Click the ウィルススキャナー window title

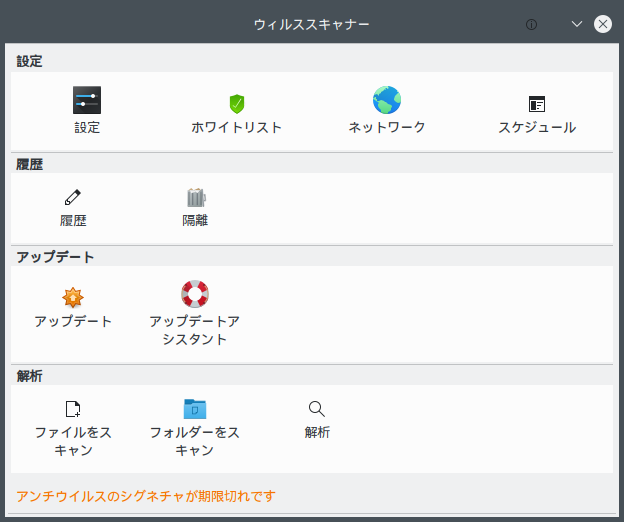[x=312, y=25]
